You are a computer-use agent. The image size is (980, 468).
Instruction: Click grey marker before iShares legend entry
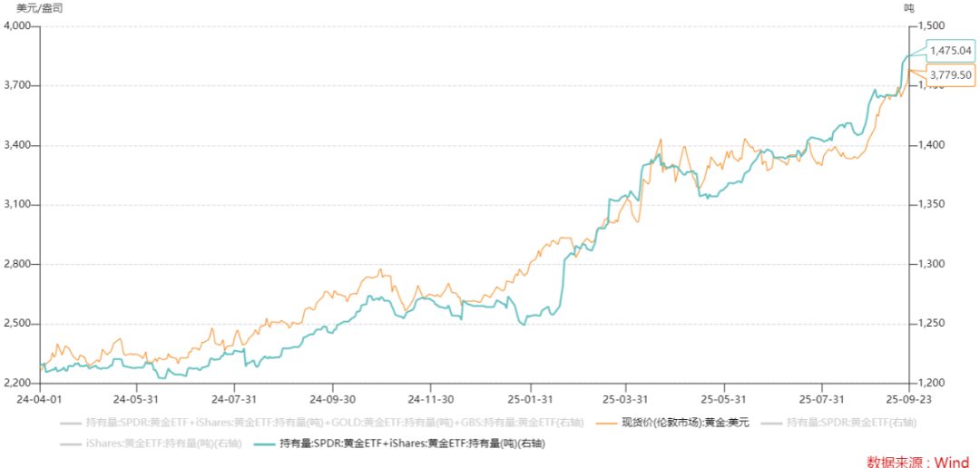pyautogui.click(x=71, y=444)
